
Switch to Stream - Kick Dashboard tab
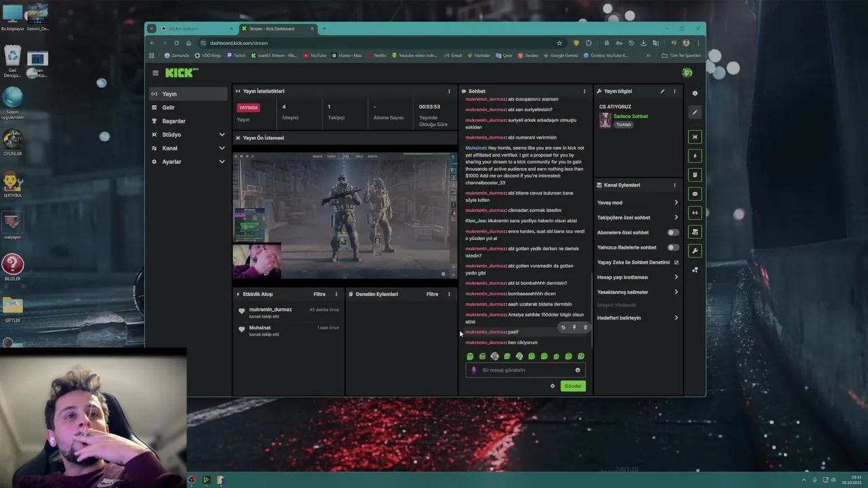278,28
